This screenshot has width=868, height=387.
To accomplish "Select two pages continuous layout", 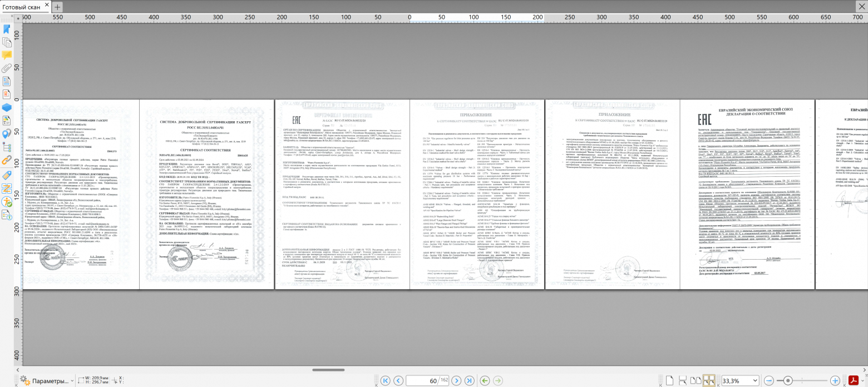I will (x=709, y=380).
